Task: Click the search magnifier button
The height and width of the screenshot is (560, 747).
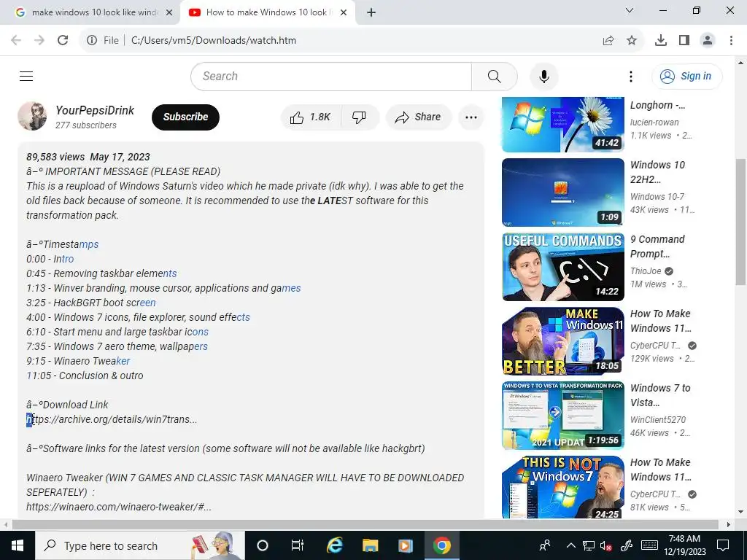Action: (x=494, y=76)
